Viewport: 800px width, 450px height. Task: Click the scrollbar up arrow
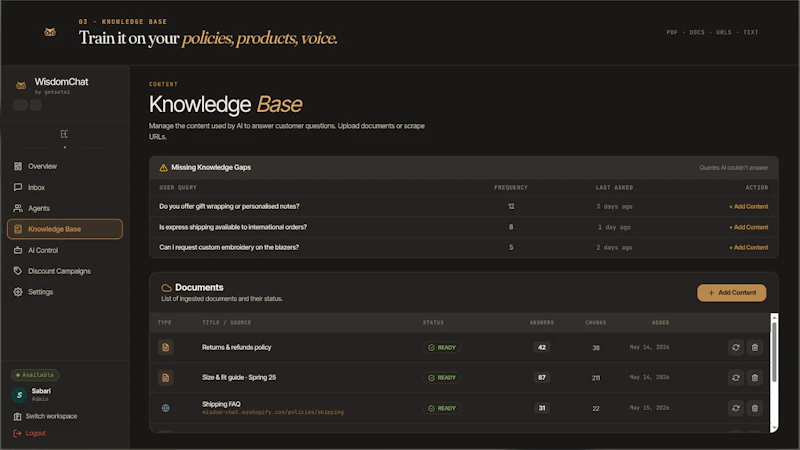[774, 317]
